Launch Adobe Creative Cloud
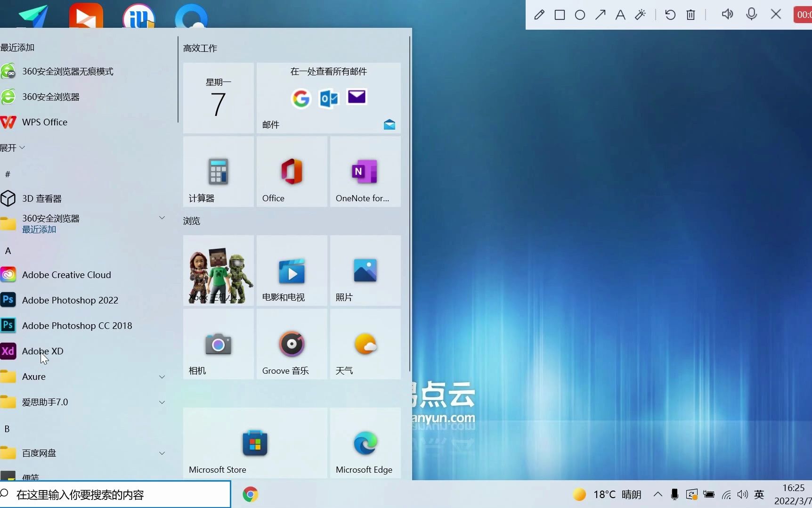The width and height of the screenshot is (812, 508). (x=88, y=275)
